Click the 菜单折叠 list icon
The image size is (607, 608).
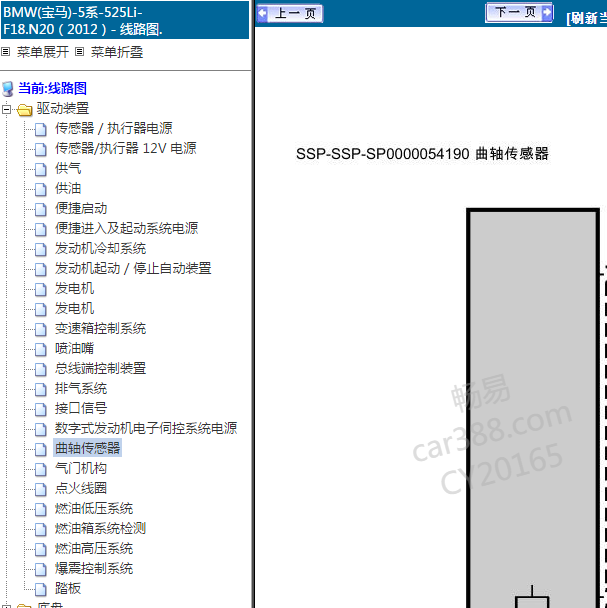(x=80, y=52)
